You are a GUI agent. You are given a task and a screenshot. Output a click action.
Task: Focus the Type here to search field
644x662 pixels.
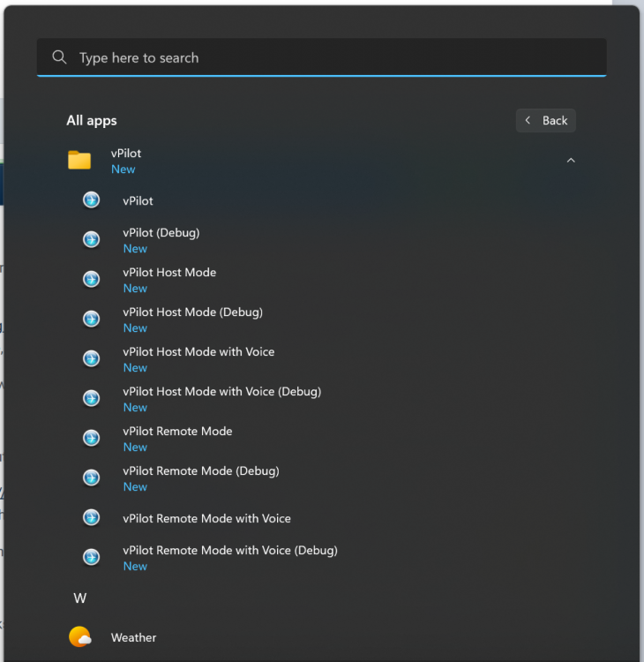pyautogui.click(x=335, y=57)
